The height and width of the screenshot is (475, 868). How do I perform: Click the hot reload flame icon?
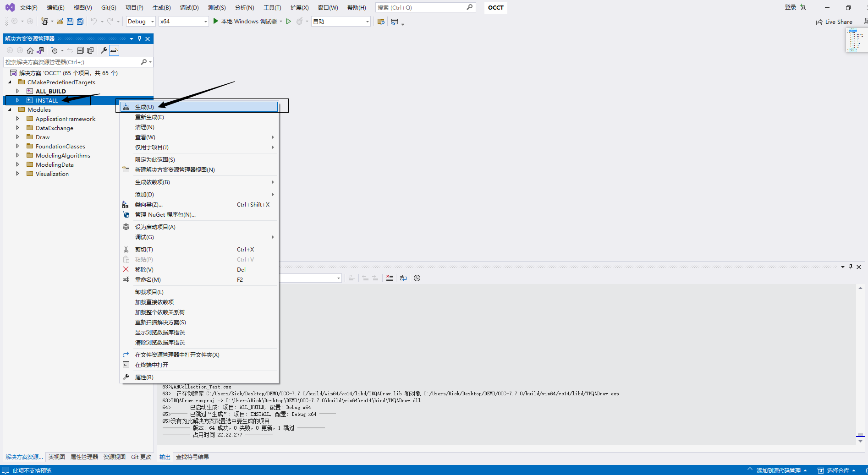point(299,22)
